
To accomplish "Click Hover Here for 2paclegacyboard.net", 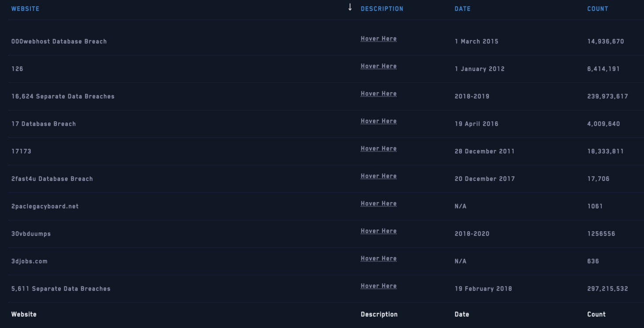I will [x=378, y=204].
